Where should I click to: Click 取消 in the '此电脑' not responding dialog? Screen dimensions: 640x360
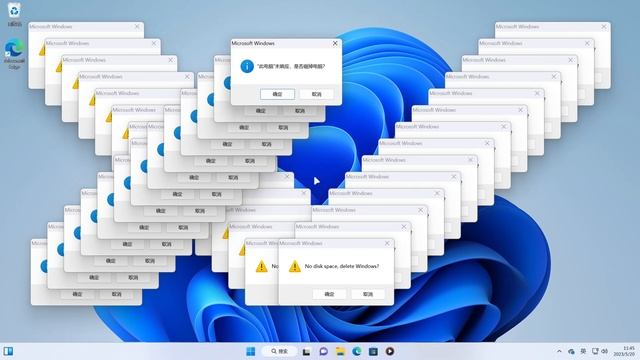[316, 94]
